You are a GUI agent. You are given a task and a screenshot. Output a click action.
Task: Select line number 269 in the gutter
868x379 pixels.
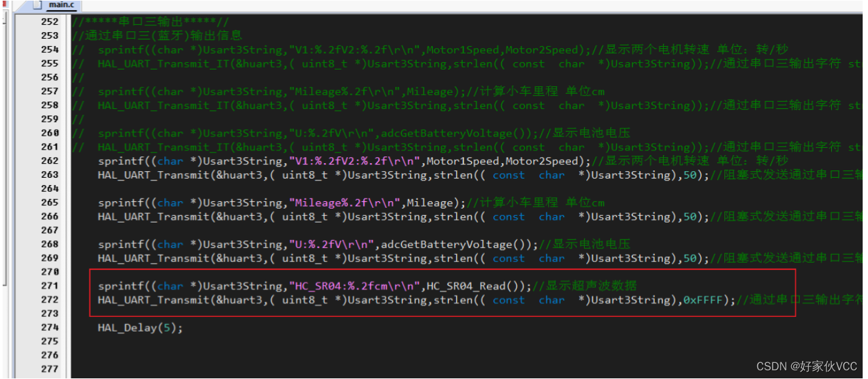pos(49,258)
